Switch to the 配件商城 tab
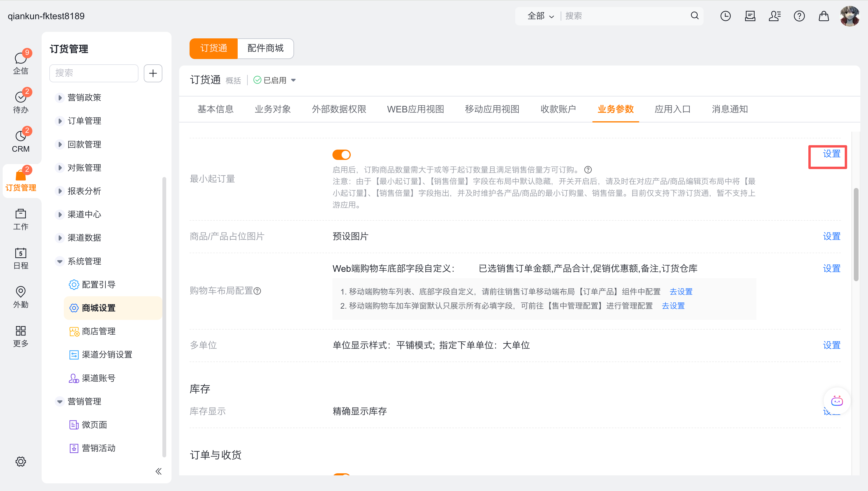868x491 pixels. [x=265, y=49]
